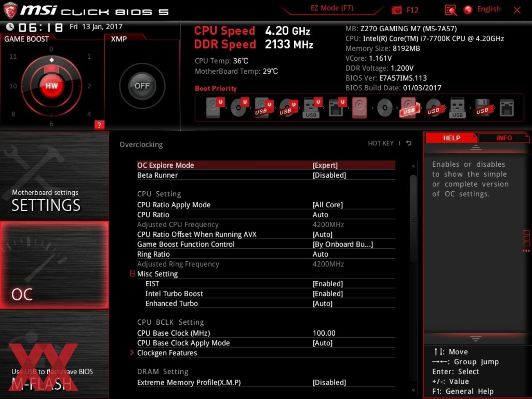The image size is (532, 399).
Task: Select the highlighted legacy USB hard disk icon
Action: point(409,108)
